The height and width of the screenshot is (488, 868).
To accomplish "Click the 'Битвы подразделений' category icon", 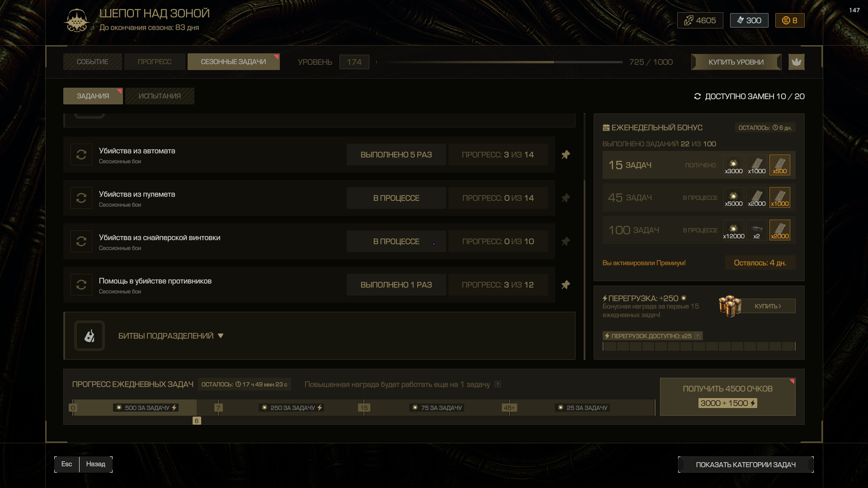I will 90,336.
